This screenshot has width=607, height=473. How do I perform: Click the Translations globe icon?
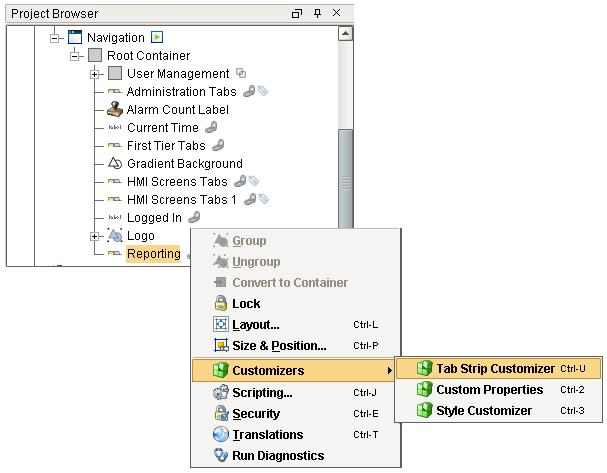pyautogui.click(x=221, y=434)
